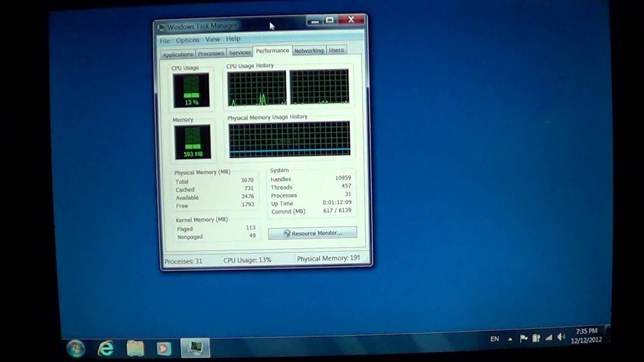Click the Up Time value 0:01:12:09

click(x=337, y=202)
